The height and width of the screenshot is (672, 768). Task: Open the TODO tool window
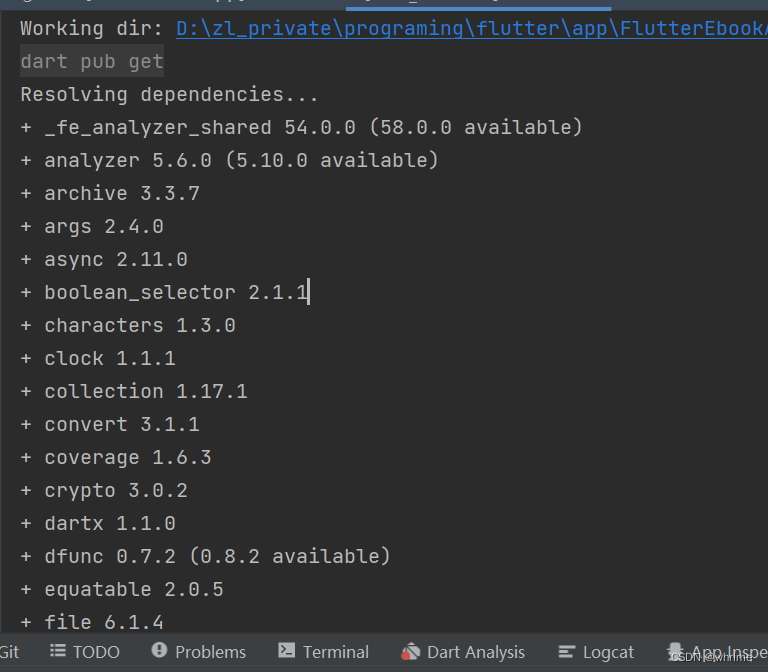tap(85, 652)
